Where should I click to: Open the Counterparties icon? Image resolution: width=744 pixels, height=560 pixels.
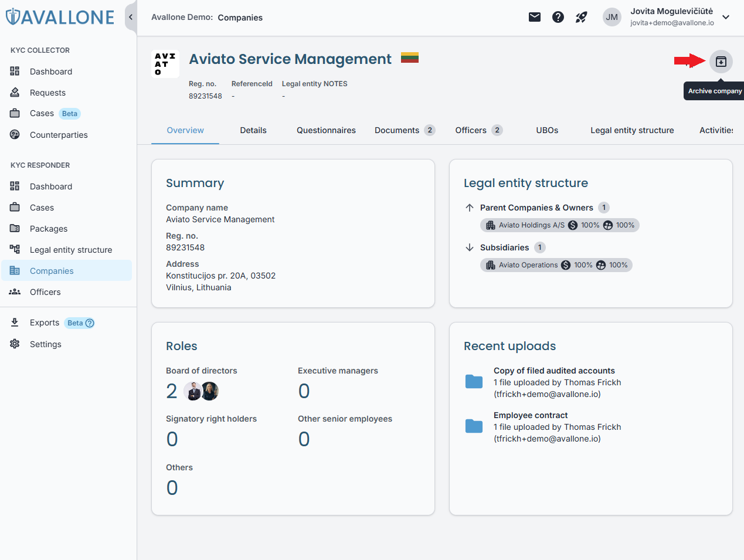[x=15, y=134]
